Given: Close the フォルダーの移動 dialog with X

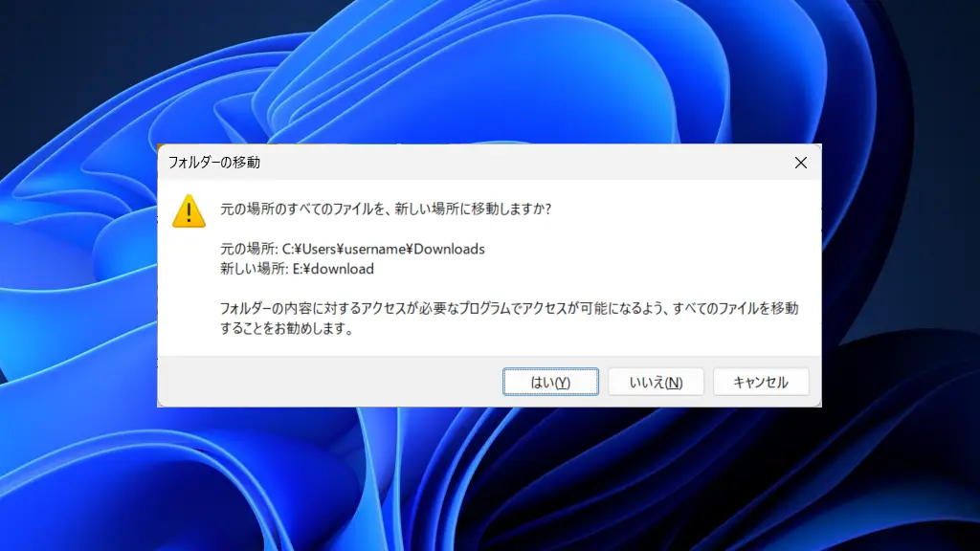Looking at the screenshot, I should pyautogui.click(x=801, y=163).
